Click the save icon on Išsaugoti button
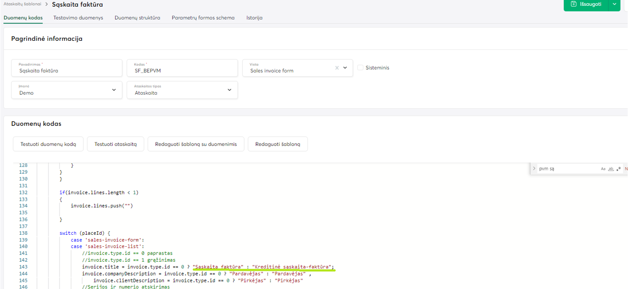The image size is (644, 289). [573, 4]
